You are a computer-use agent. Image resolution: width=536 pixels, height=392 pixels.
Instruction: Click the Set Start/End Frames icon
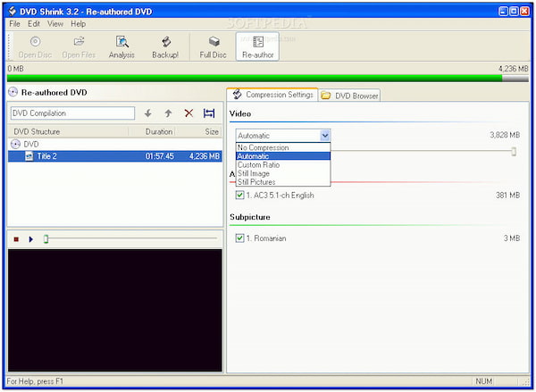click(x=209, y=113)
